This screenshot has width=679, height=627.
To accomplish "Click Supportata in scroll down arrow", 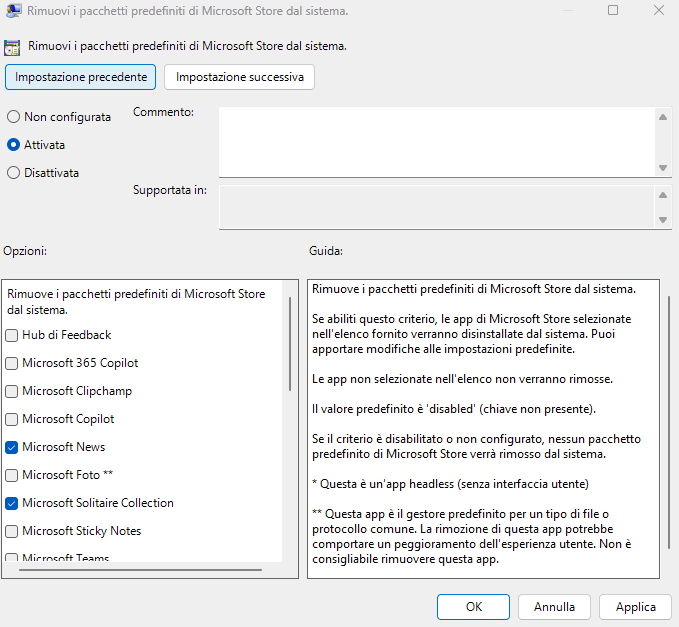I will (x=662, y=219).
